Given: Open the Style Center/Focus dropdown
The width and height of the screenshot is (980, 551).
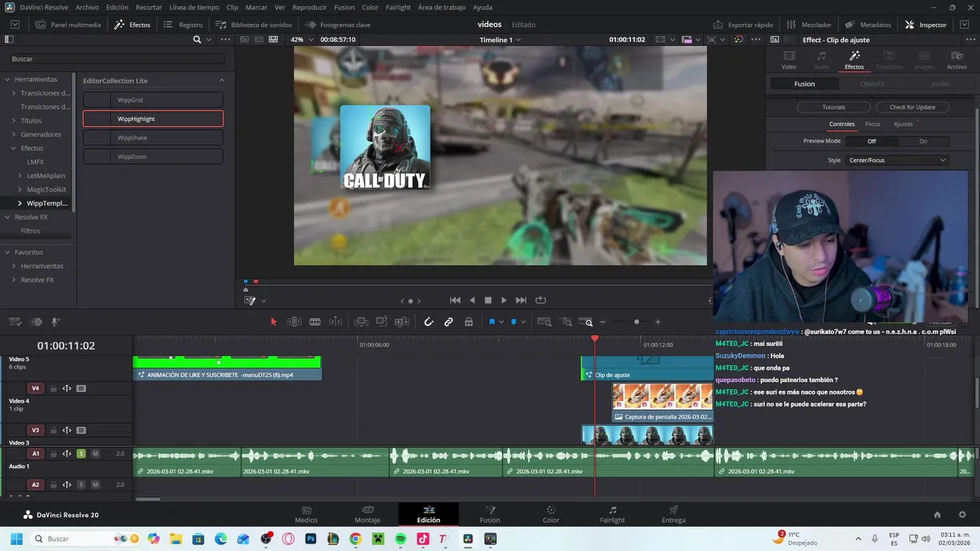Looking at the screenshot, I should tap(897, 161).
